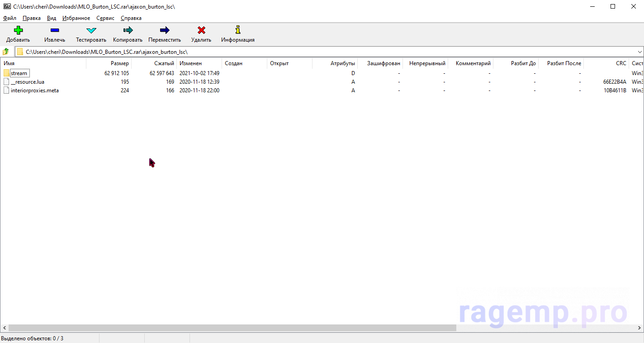
Task: Click the Копировать (Copy) arrow icon
Action: point(128,30)
